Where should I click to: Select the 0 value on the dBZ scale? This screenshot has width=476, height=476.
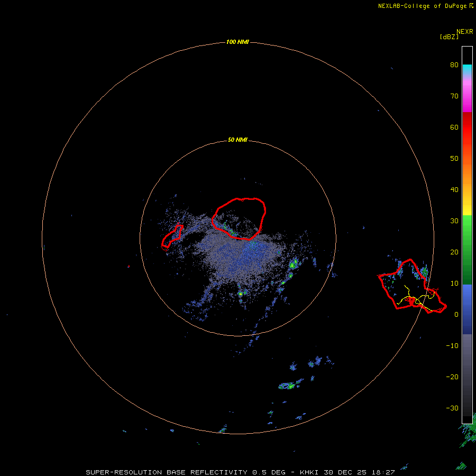(x=456, y=315)
